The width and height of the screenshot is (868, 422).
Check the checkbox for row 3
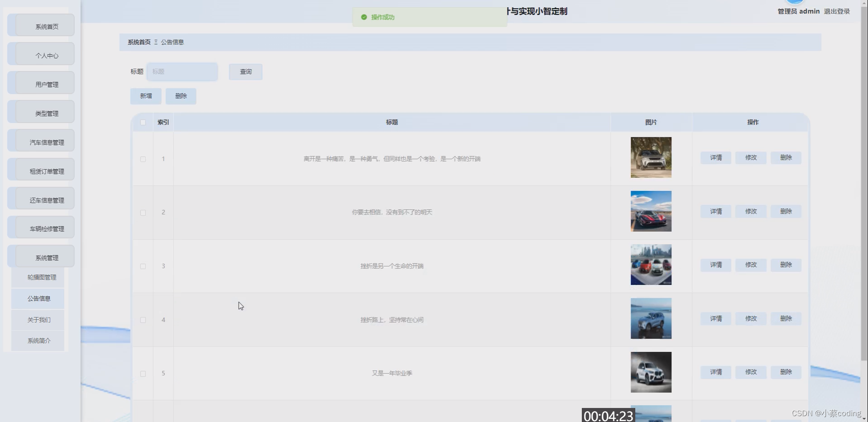coord(143,266)
